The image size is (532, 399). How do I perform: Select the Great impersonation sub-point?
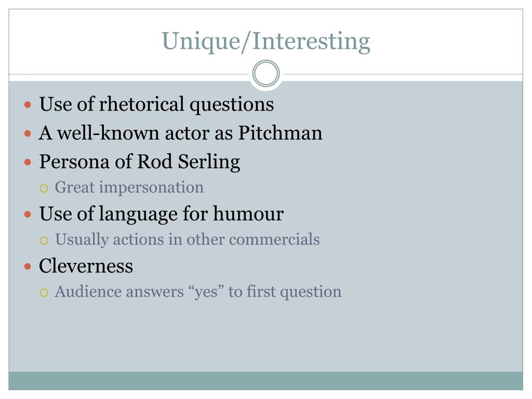129,188
